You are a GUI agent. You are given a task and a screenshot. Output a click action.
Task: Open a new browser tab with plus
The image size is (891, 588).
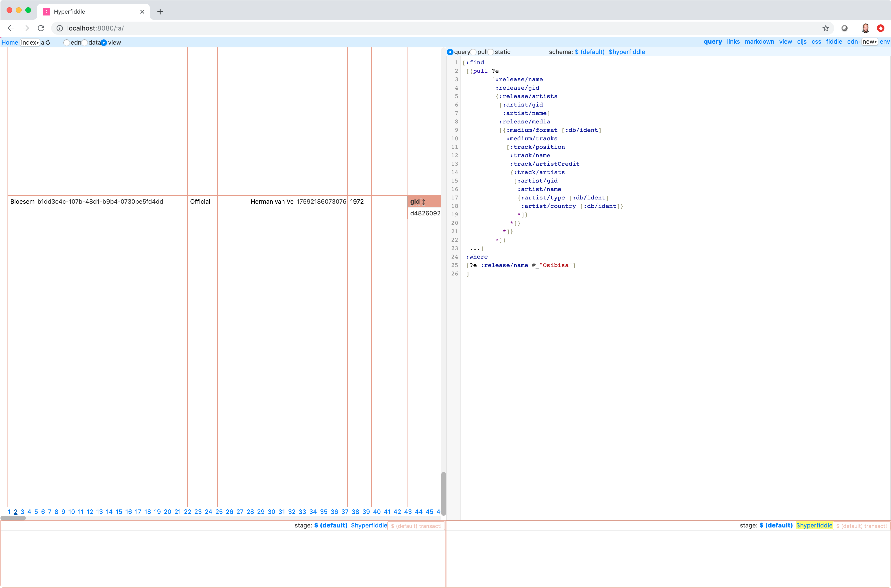(160, 12)
